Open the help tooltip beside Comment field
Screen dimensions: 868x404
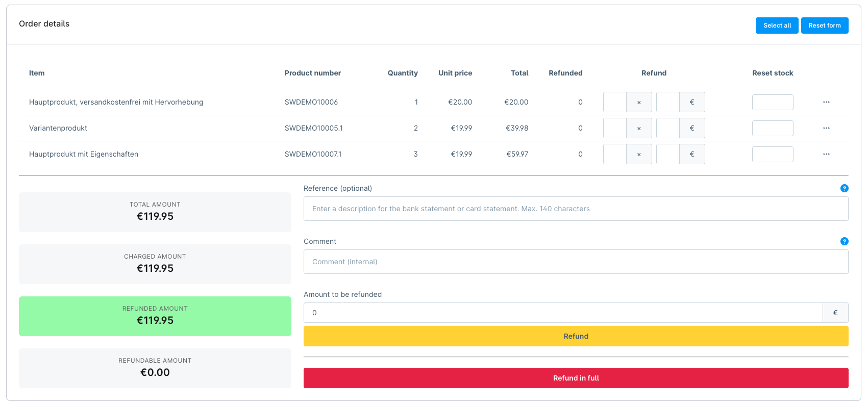(x=844, y=241)
